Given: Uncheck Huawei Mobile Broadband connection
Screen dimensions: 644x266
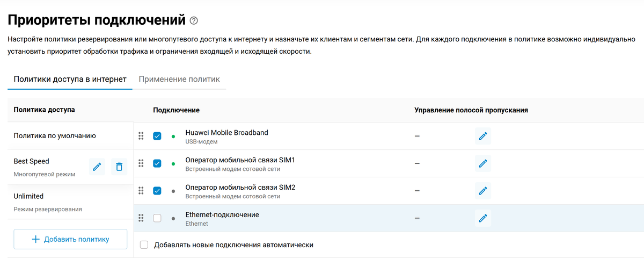Looking at the screenshot, I should (x=157, y=136).
